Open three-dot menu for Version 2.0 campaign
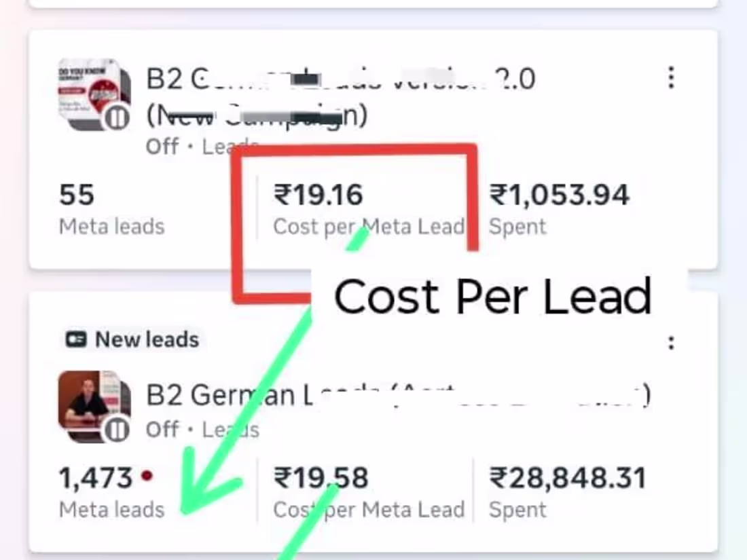 click(x=671, y=77)
